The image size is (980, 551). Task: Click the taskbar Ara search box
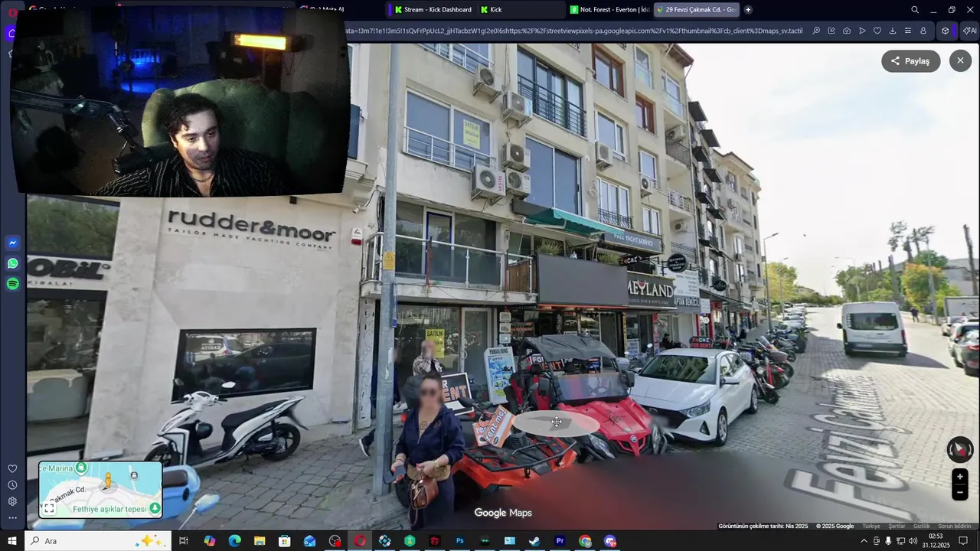pyautogui.click(x=98, y=541)
